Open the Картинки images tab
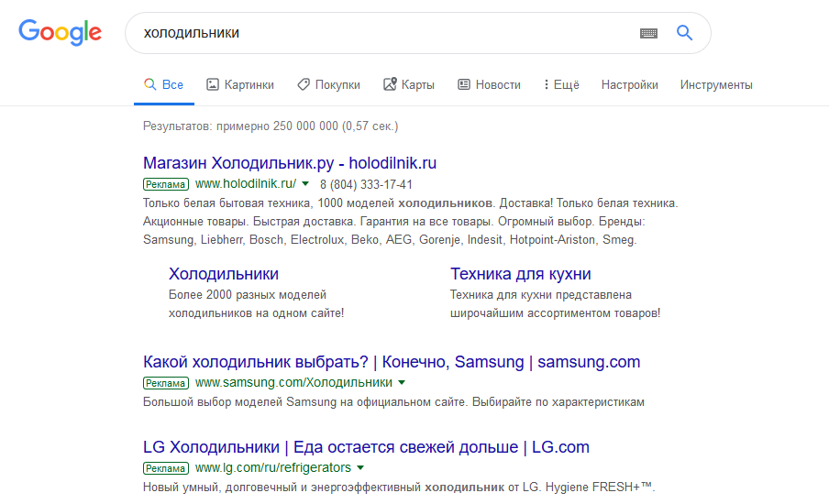The image size is (829, 504). click(x=240, y=84)
